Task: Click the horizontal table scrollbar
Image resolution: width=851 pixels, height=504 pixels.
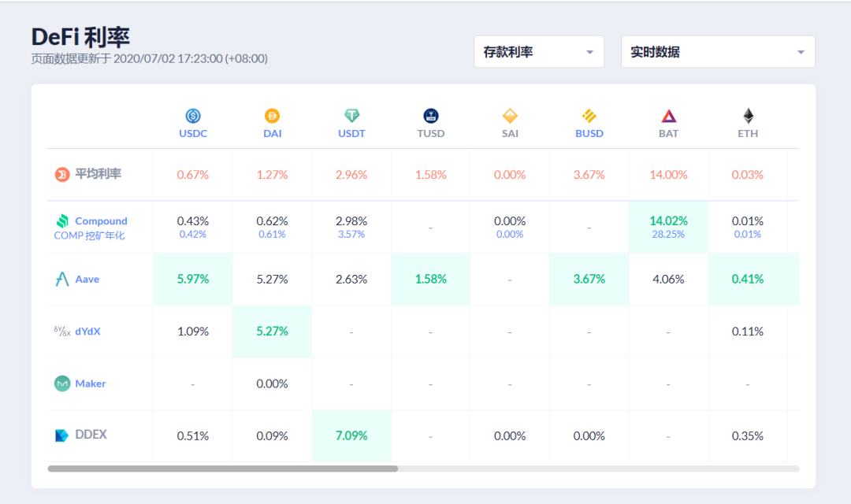Action: [223, 469]
